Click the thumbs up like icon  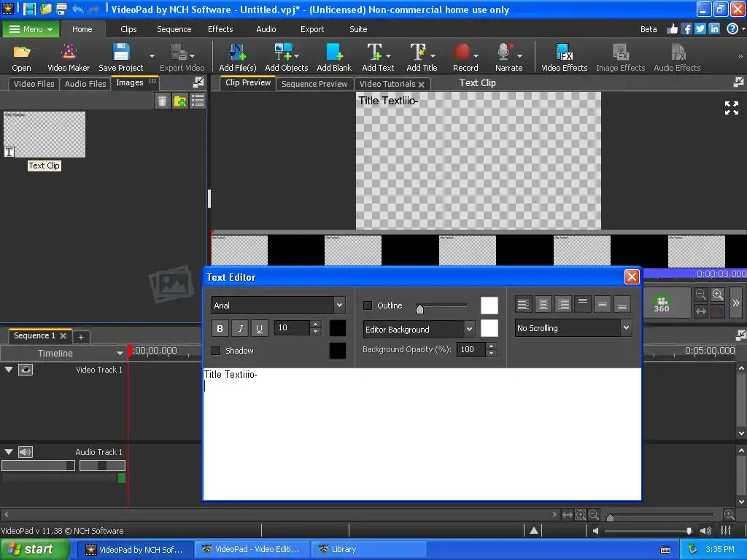[672, 29]
